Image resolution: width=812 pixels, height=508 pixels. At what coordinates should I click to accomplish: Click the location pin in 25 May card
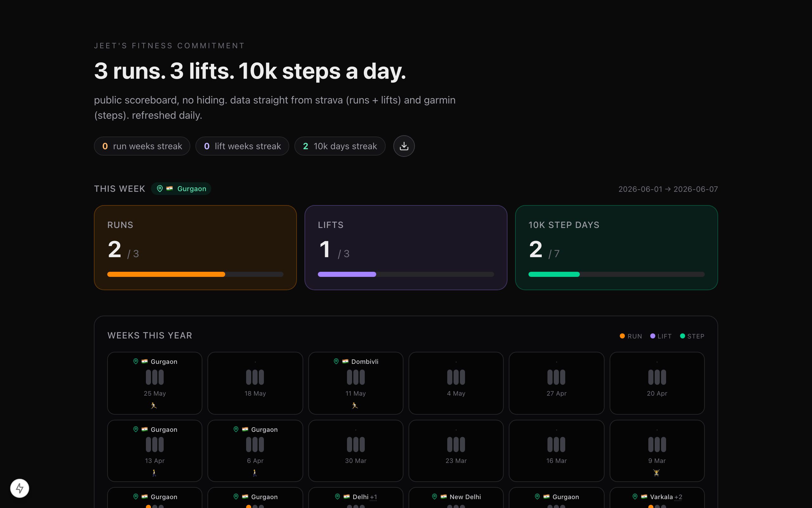[x=135, y=362]
